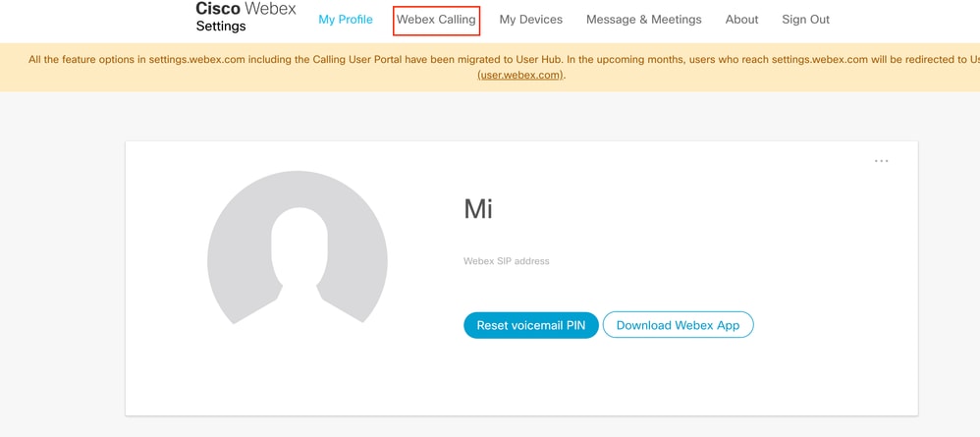Click the Cisco Webex Settings logo
Viewport: 980px width, 437px height.
coord(245,17)
